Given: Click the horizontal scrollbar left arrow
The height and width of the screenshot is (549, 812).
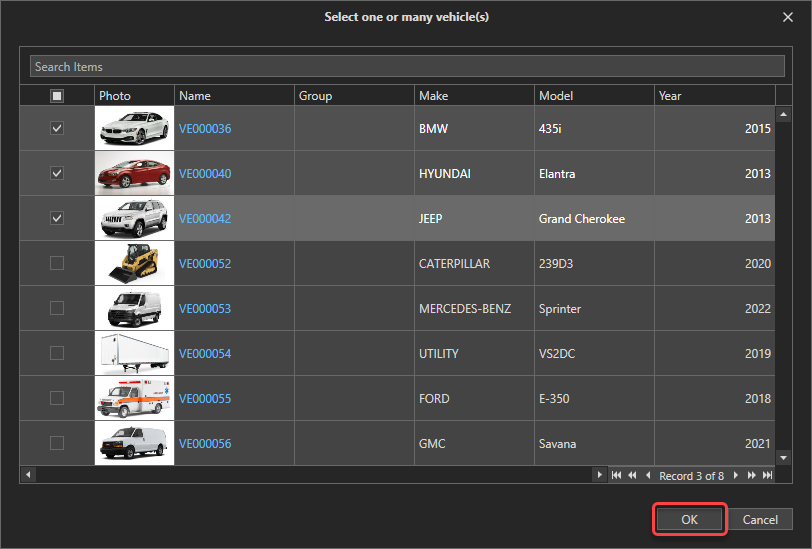Looking at the screenshot, I should (28, 475).
